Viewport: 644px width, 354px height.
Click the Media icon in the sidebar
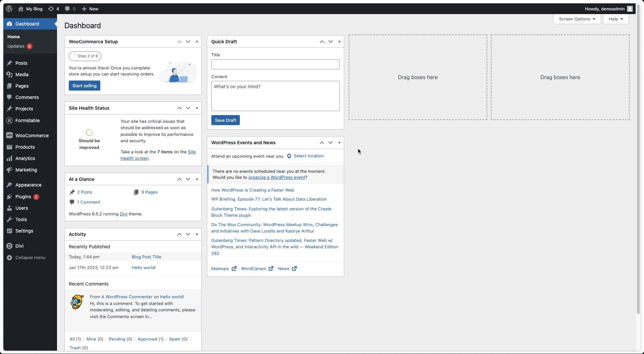click(9, 74)
